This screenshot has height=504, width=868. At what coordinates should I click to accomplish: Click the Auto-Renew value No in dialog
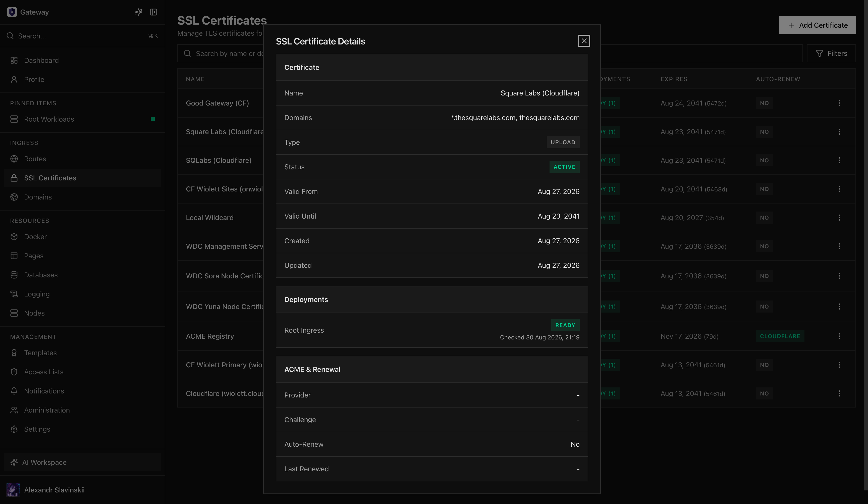coord(575,444)
